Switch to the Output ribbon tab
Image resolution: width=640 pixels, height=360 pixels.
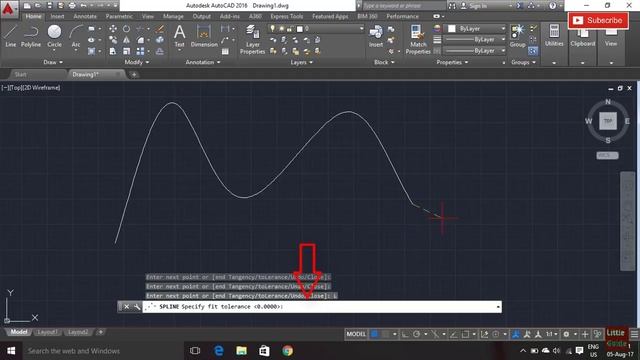[x=202, y=16]
